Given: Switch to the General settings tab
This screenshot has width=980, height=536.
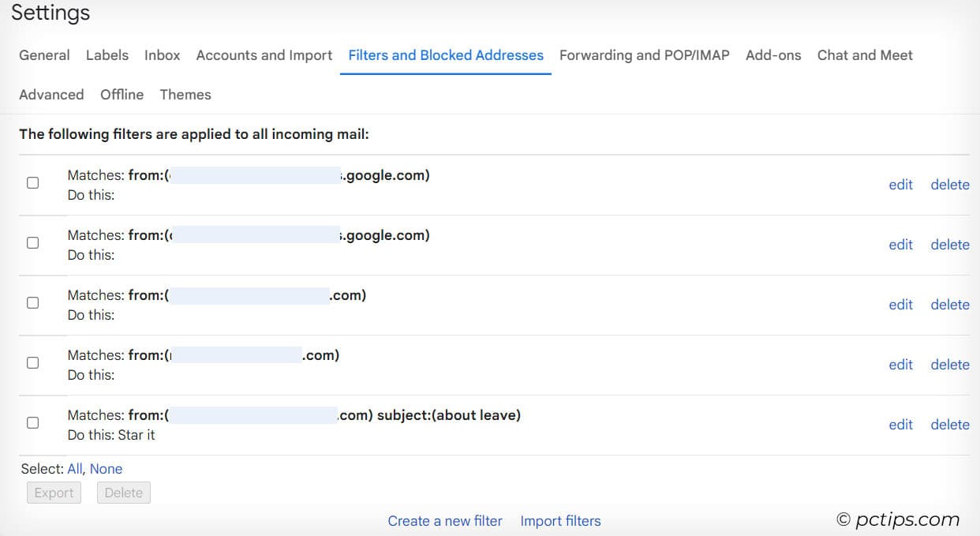Looking at the screenshot, I should point(44,55).
